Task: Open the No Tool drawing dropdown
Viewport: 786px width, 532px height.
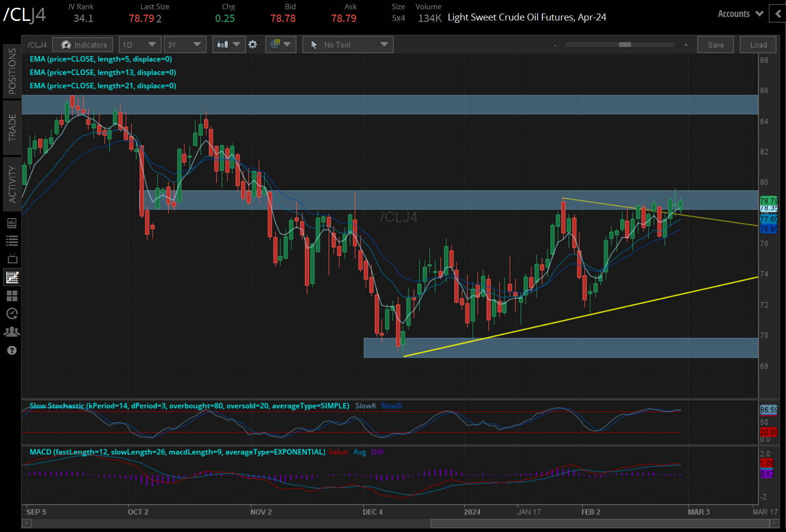Action: [x=348, y=45]
